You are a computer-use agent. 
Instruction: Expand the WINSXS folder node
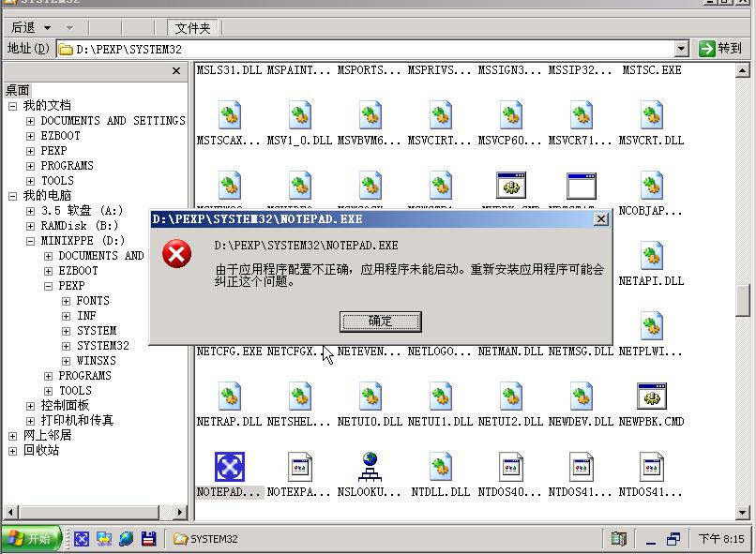pyautogui.click(x=66, y=361)
